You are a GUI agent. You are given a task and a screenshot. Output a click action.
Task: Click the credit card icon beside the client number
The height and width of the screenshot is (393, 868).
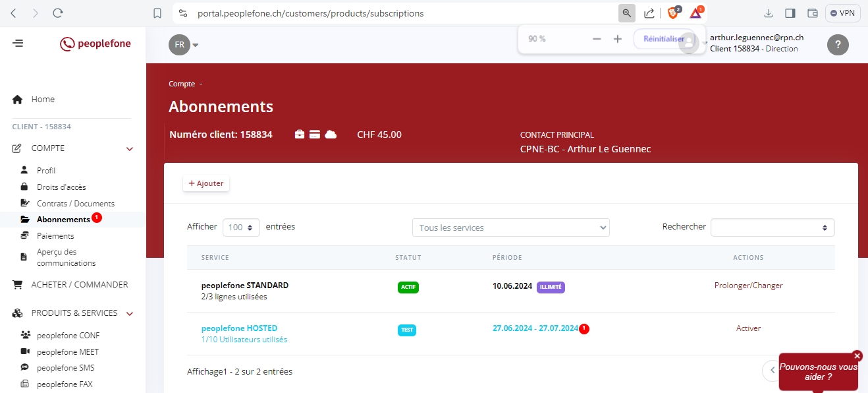pyautogui.click(x=315, y=135)
